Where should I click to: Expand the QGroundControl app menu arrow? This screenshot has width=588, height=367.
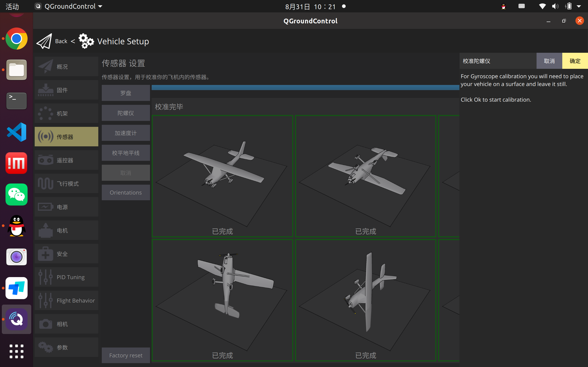(x=100, y=7)
